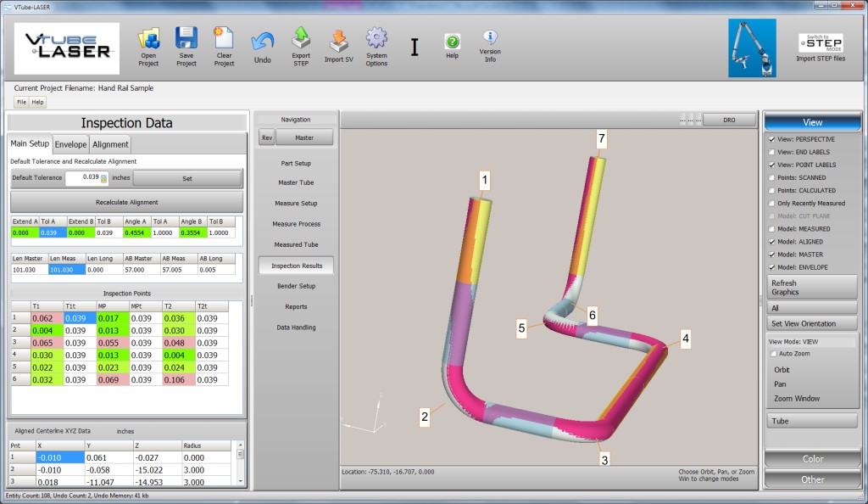Switch to the Envelope tab
Viewport: 868px width, 504px height.
[x=71, y=144]
